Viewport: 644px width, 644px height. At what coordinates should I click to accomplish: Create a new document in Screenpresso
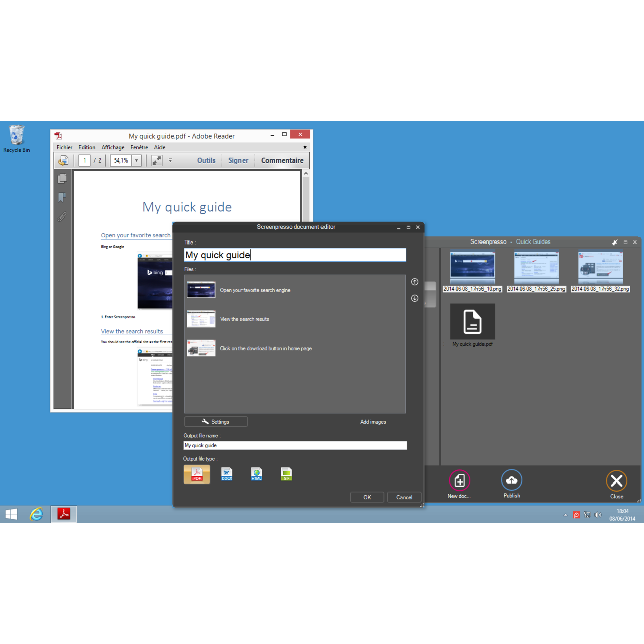click(459, 480)
